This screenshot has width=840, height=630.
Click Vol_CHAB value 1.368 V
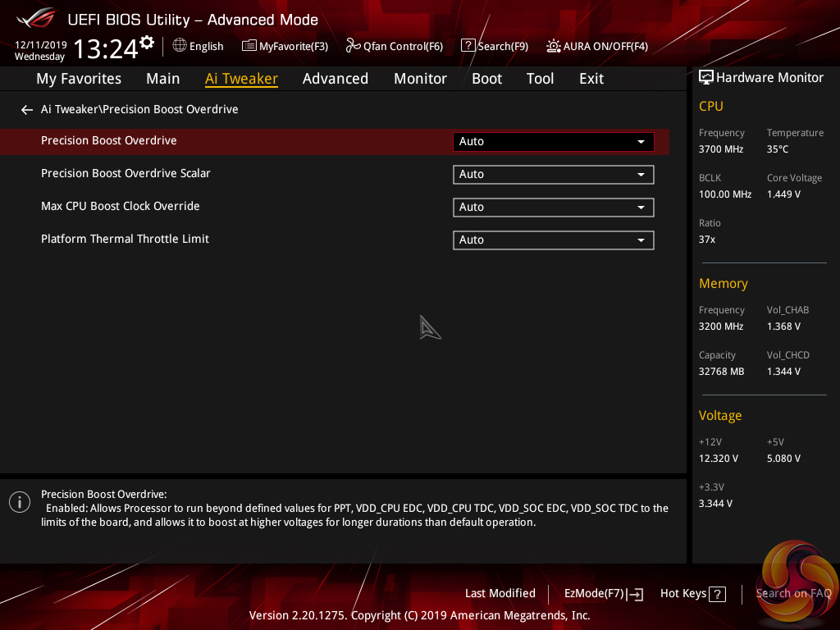pyautogui.click(x=783, y=326)
